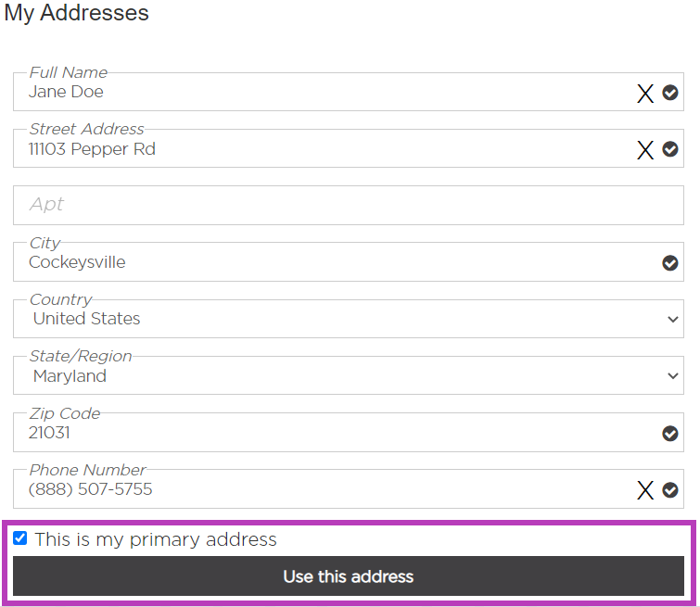This screenshot has width=700, height=607.
Task: Clear the Full Name field with X
Action: click(645, 93)
